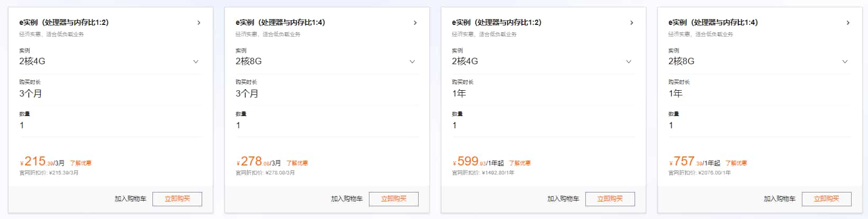
Task: Click 立即购买 on the ¥278 card
Action: (x=393, y=199)
